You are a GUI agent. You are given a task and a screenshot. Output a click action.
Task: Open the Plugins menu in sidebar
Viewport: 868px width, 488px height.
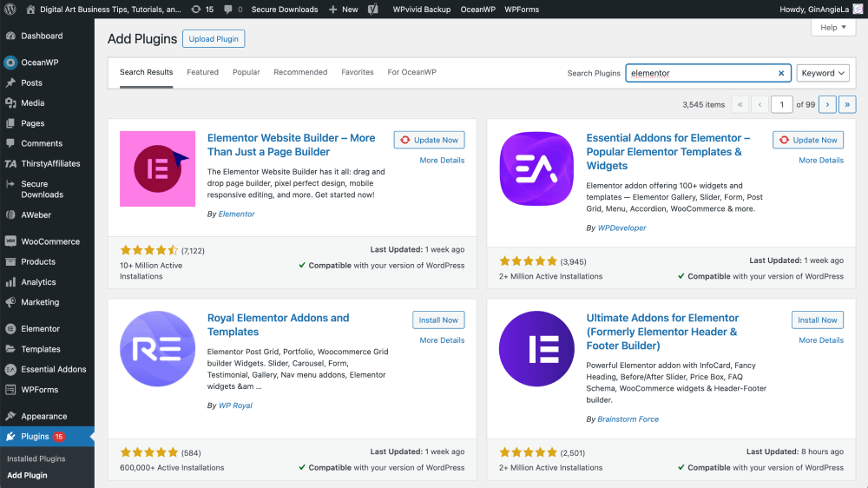click(47, 437)
